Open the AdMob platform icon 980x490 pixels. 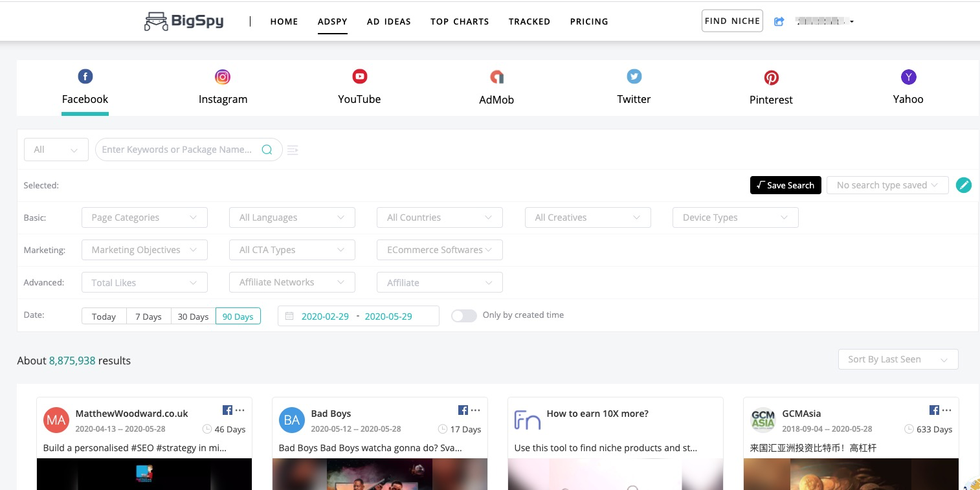point(496,77)
